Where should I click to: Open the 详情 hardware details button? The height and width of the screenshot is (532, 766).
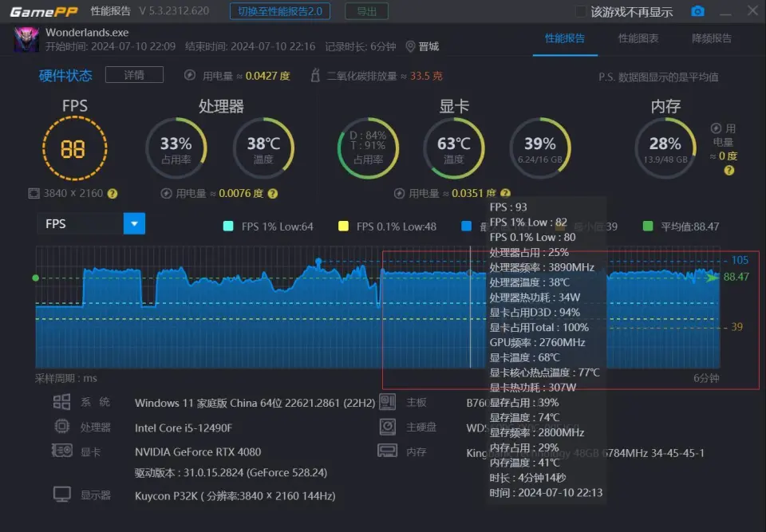134,75
